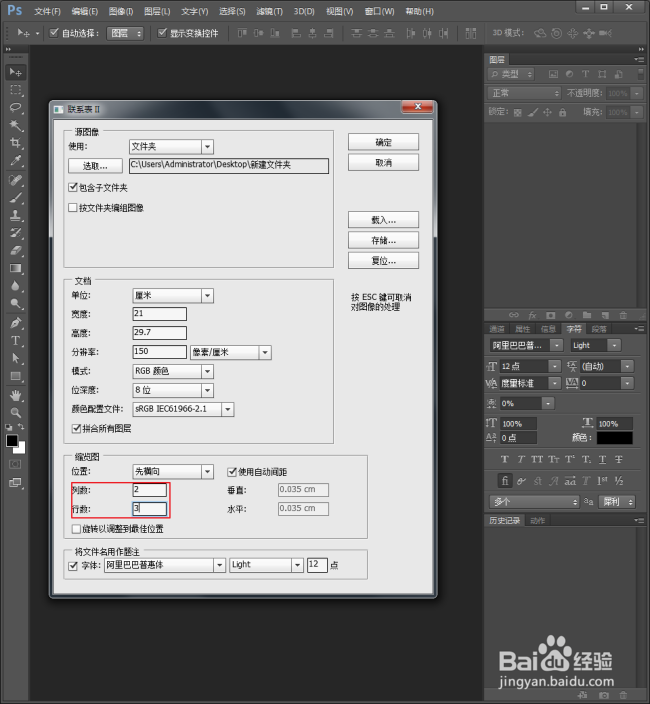This screenshot has width=650, height=704.
Task: Select the Pen tool
Action: click(x=16, y=323)
